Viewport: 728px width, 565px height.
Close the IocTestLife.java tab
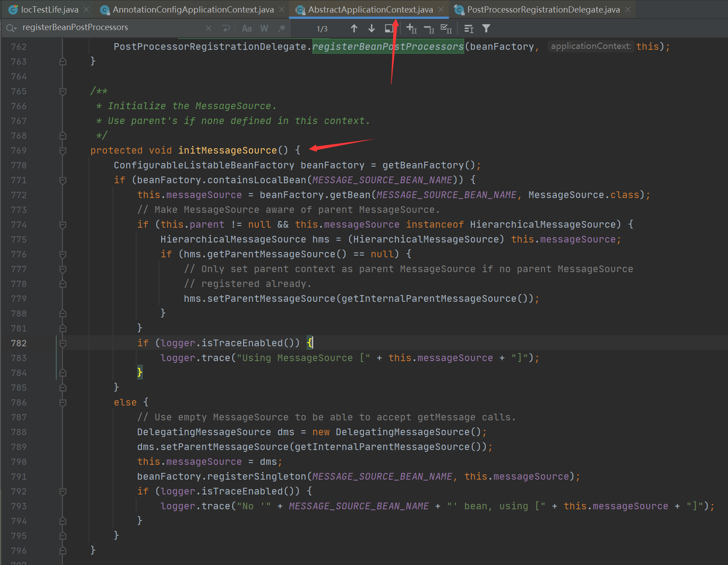click(86, 9)
